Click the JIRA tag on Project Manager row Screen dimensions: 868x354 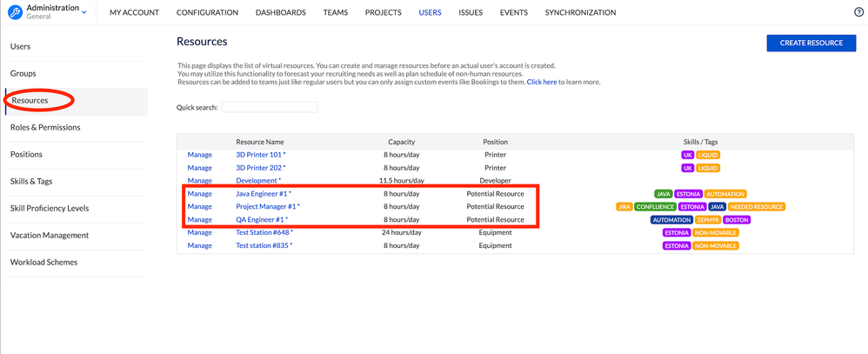(x=624, y=207)
